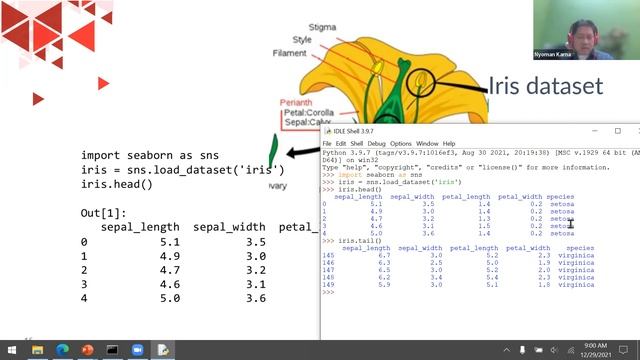The height and width of the screenshot is (360, 640).
Task: Switch to PowerPoint in taskbar
Action: (x=87, y=350)
